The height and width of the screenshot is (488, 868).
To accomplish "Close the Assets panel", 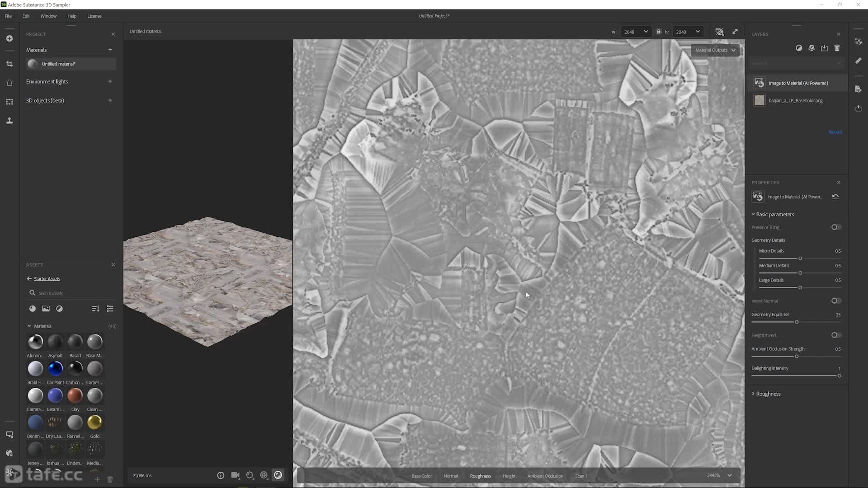I will [x=113, y=265].
